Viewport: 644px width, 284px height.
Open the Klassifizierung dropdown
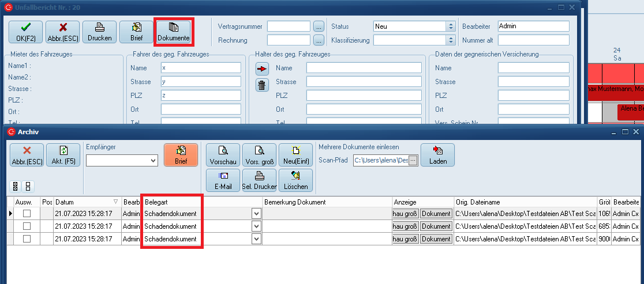pyautogui.click(x=451, y=40)
